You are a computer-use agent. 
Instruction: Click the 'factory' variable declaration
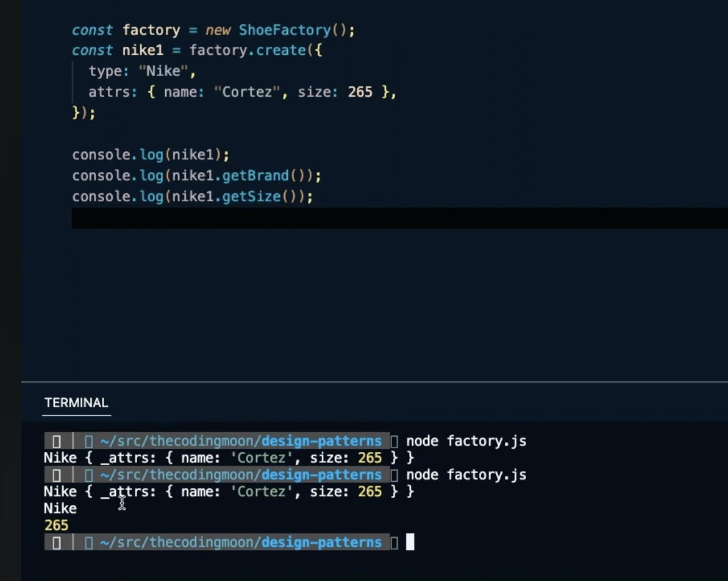151,30
